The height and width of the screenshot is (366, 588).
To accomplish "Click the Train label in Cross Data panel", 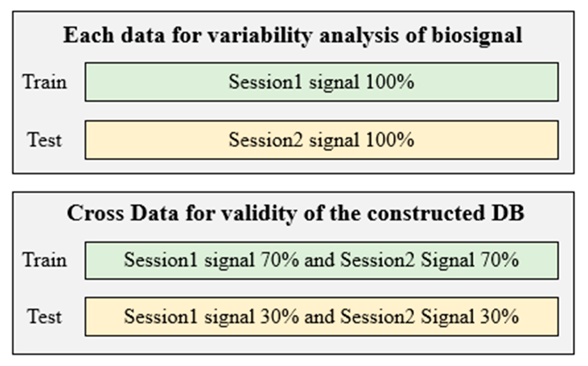I will (x=45, y=260).
